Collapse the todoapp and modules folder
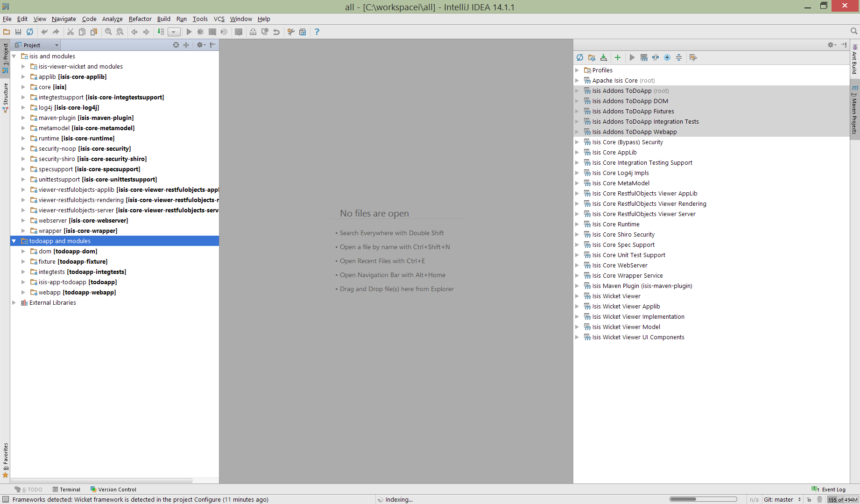This screenshot has width=860, height=504. coord(14,241)
